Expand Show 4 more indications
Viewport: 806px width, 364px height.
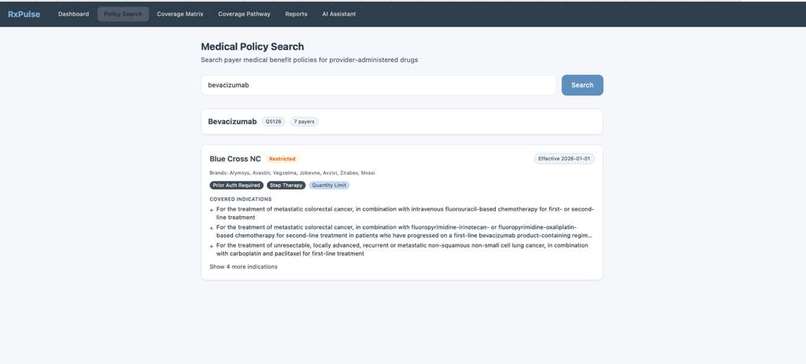tap(243, 267)
